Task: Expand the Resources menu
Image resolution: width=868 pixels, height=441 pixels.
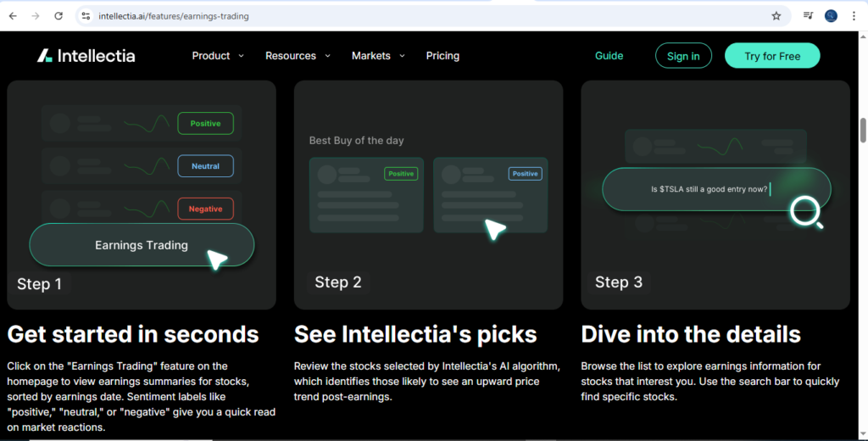Action: tap(298, 55)
